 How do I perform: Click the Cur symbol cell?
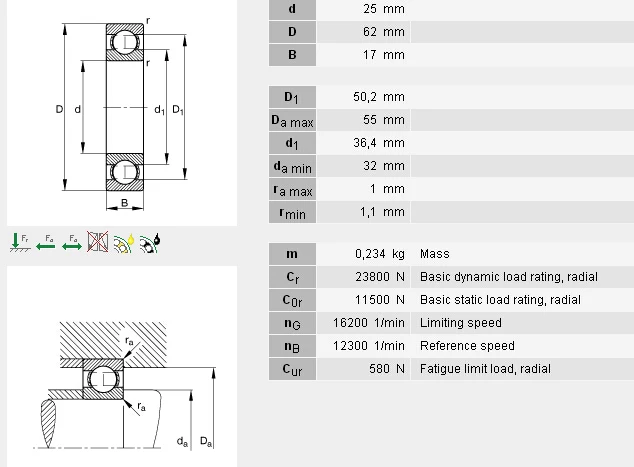coord(292,369)
